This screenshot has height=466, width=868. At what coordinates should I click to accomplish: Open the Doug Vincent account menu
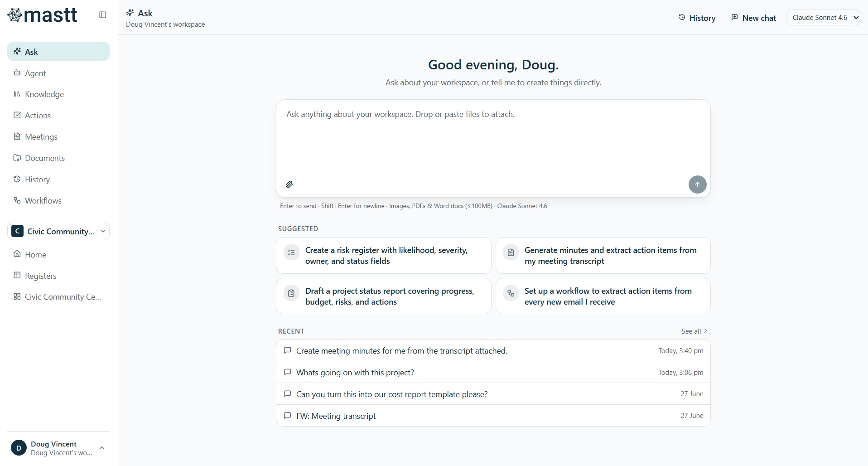(58, 448)
